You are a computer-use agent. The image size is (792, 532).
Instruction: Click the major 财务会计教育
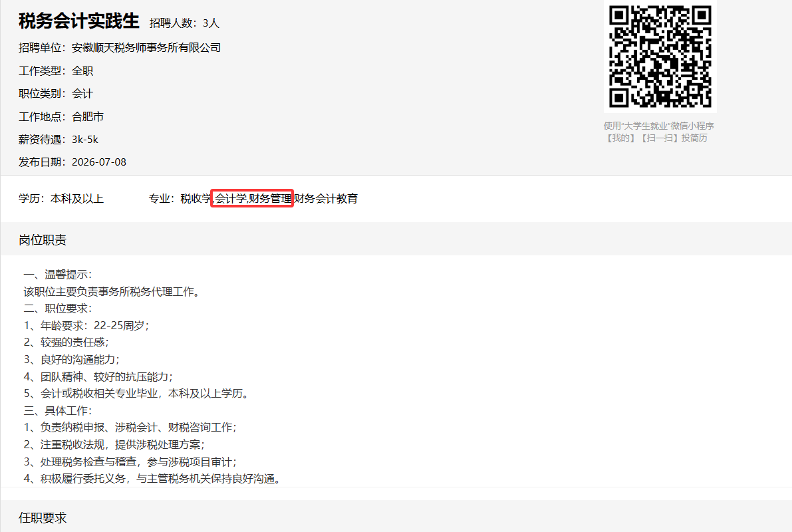326,199
